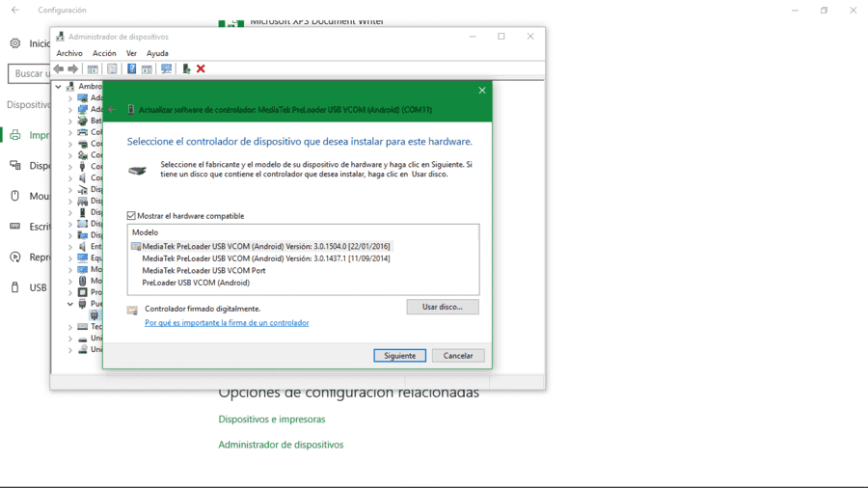Expand the 'Bat' tree node
This screenshot has width=868, height=488.
click(x=70, y=121)
